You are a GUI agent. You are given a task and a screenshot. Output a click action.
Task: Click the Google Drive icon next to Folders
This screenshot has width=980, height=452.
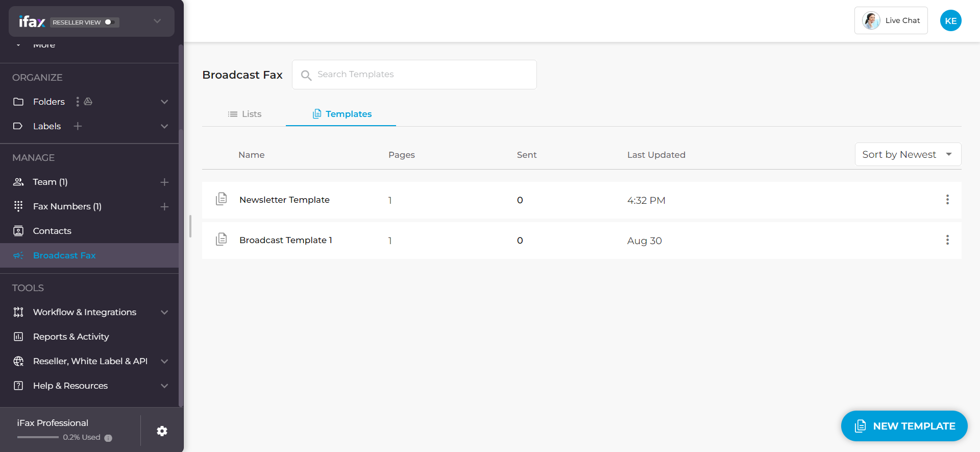[88, 102]
